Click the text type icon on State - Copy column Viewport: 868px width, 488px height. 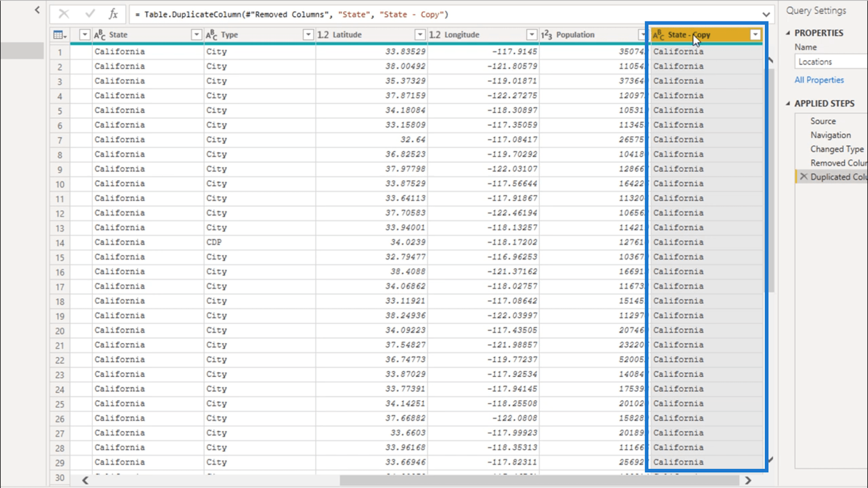[659, 35]
